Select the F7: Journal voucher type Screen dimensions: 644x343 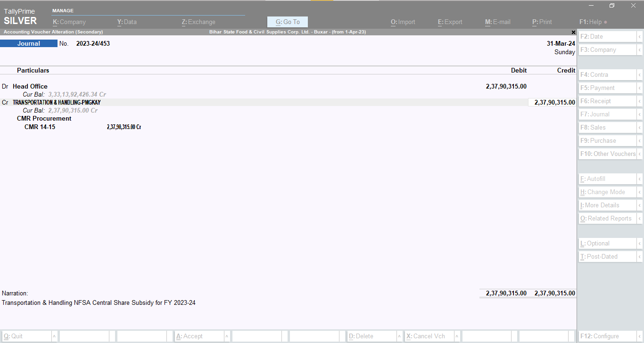pos(608,114)
